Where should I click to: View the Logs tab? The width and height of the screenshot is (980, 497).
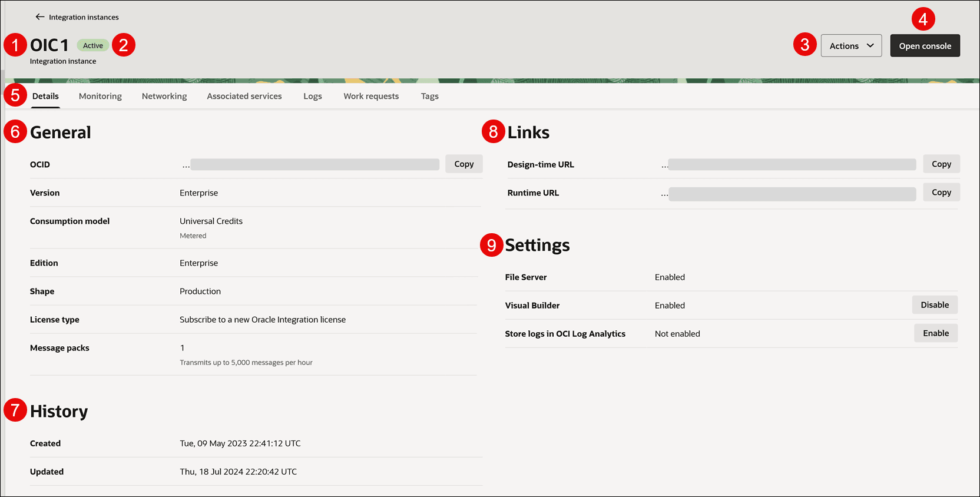(313, 96)
